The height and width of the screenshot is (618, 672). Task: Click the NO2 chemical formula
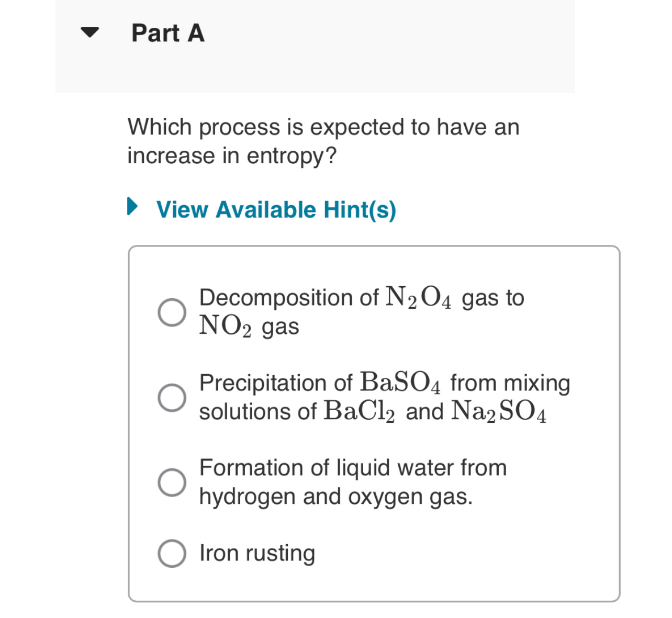(x=225, y=327)
